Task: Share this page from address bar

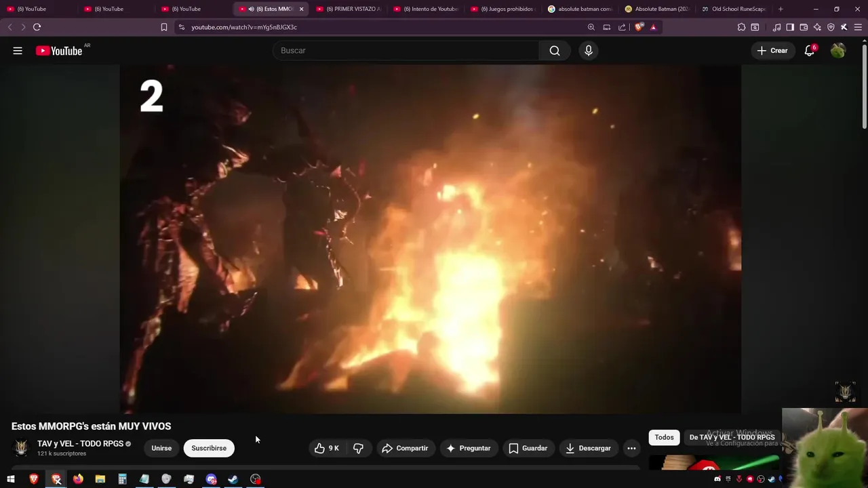Action: [622, 27]
